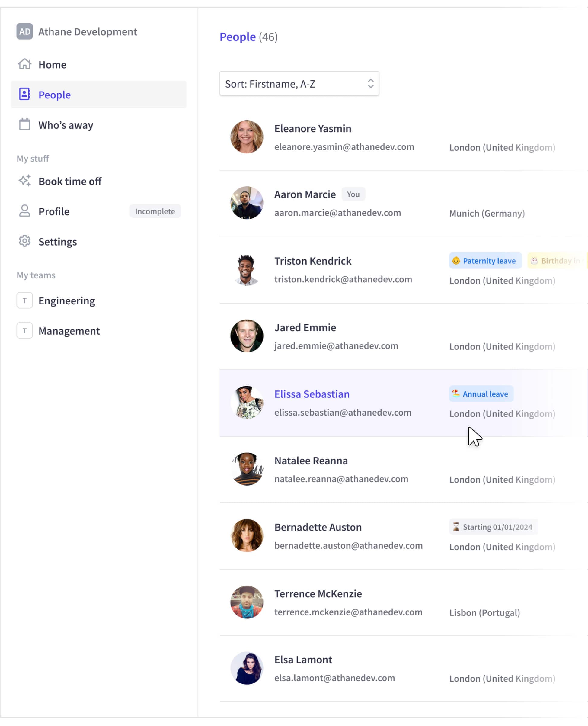Click the Lisbon (Portugal) location text
The width and height of the screenshot is (588, 726).
pos(484,613)
